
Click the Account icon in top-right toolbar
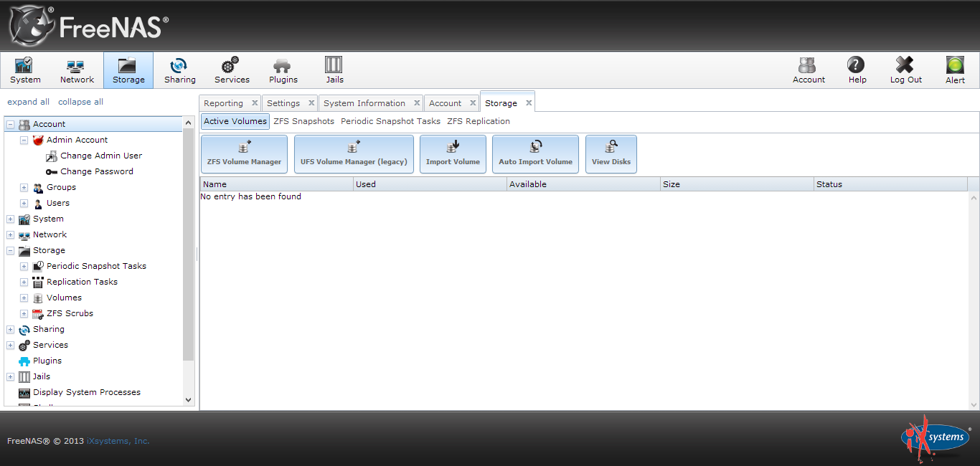(x=809, y=70)
